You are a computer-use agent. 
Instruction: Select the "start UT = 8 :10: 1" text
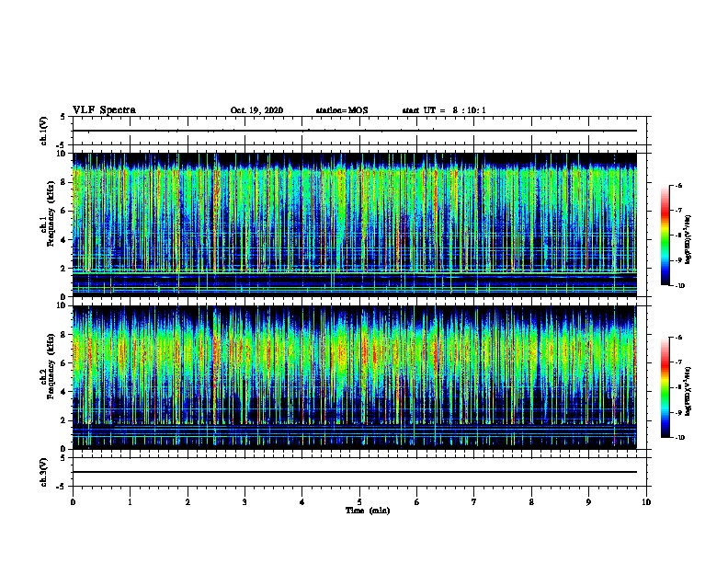click(444, 110)
